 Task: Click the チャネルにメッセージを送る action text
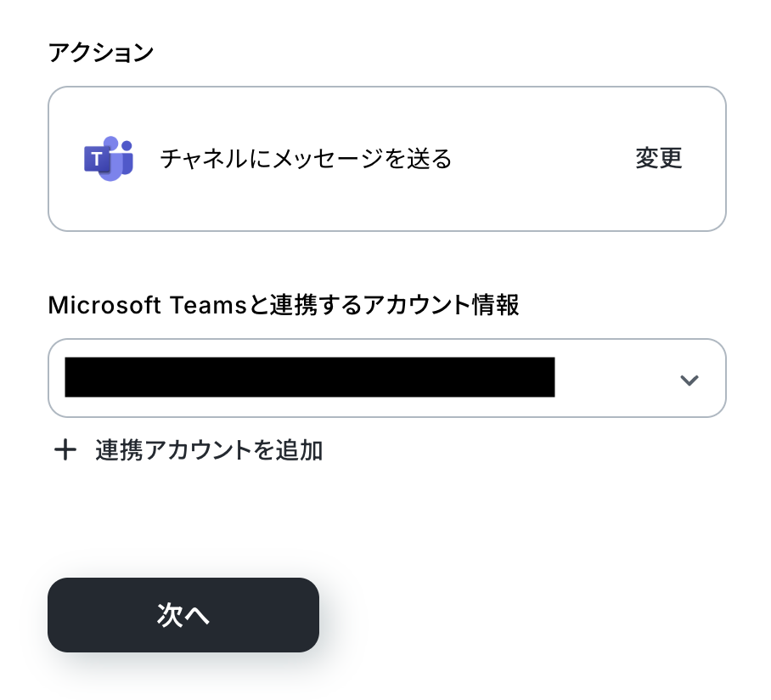(x=306, y=158)
